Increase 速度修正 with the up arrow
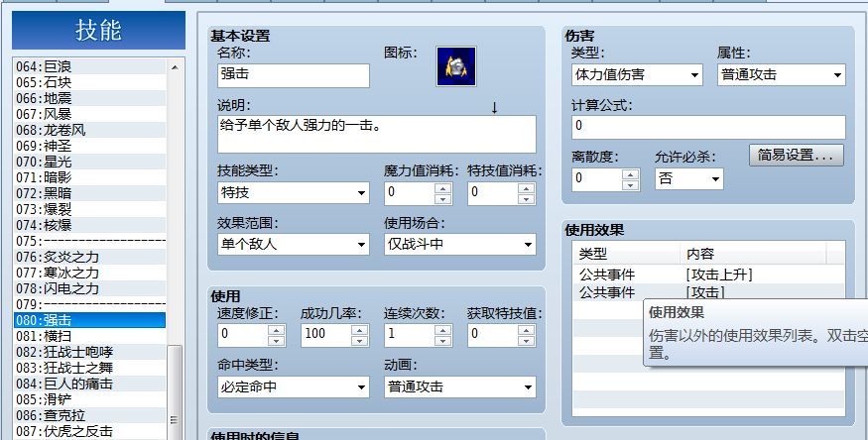 [x=276, y=329]
